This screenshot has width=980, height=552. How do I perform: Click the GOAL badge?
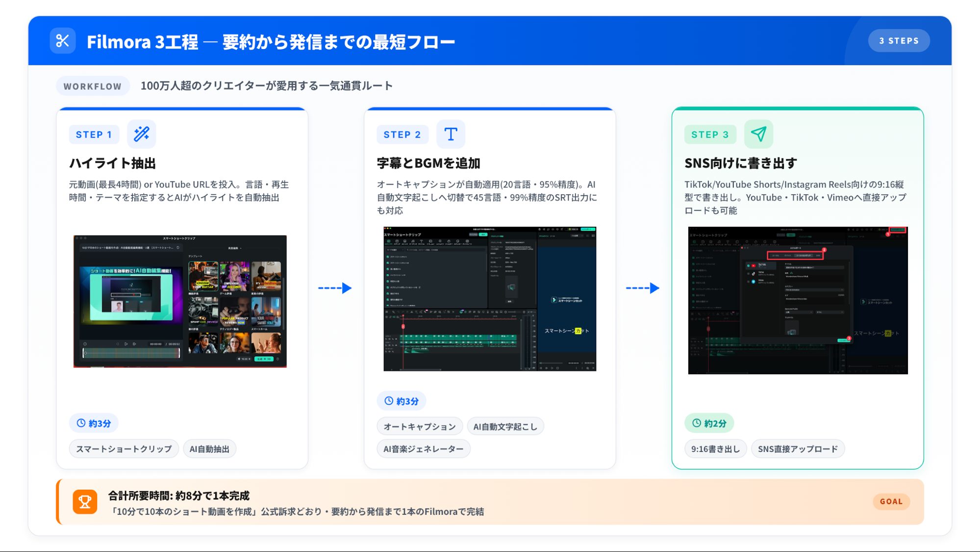[891, 501]
